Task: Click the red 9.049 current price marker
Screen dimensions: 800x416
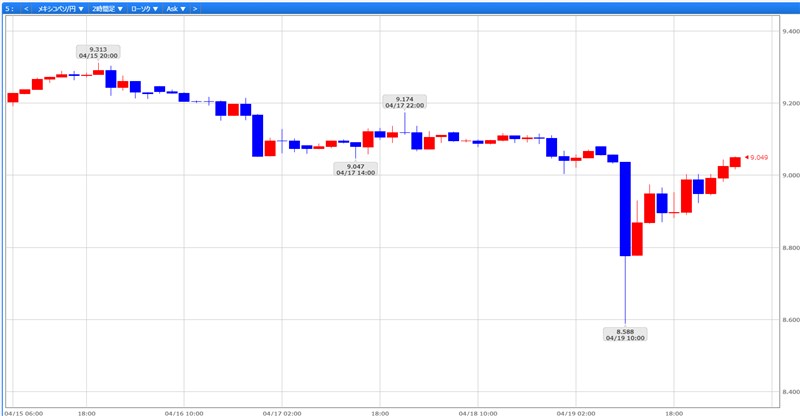Action: (x=757, y=157)
